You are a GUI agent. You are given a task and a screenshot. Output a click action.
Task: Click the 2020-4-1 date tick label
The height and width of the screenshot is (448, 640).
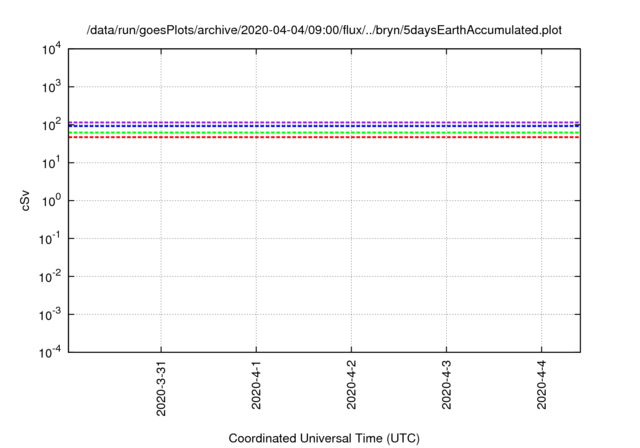pyautogui.click(x=256, y=385)
